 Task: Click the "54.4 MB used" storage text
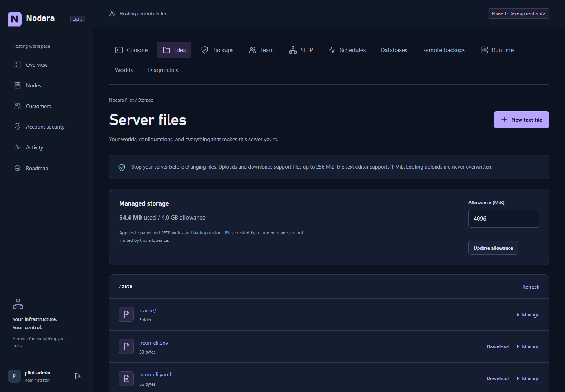pos(137,218)
